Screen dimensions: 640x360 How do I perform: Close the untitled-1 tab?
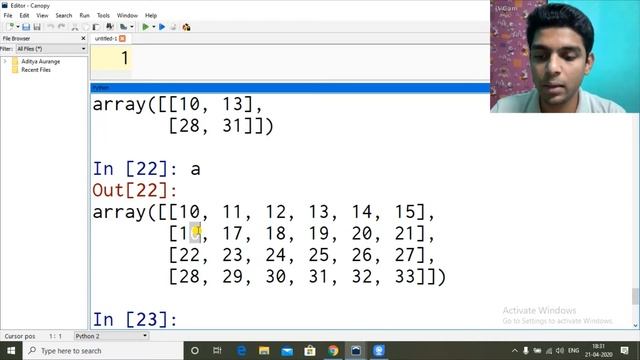coord(122,38)
